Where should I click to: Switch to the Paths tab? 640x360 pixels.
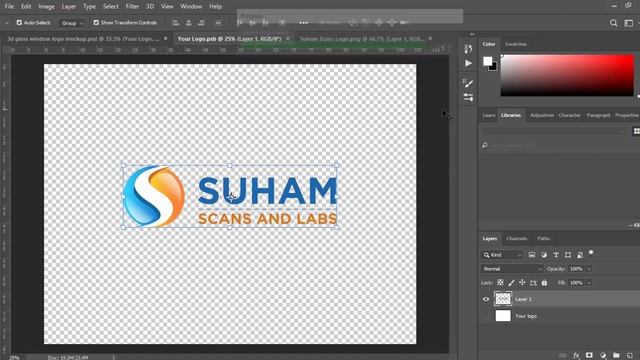pos(543,238)
